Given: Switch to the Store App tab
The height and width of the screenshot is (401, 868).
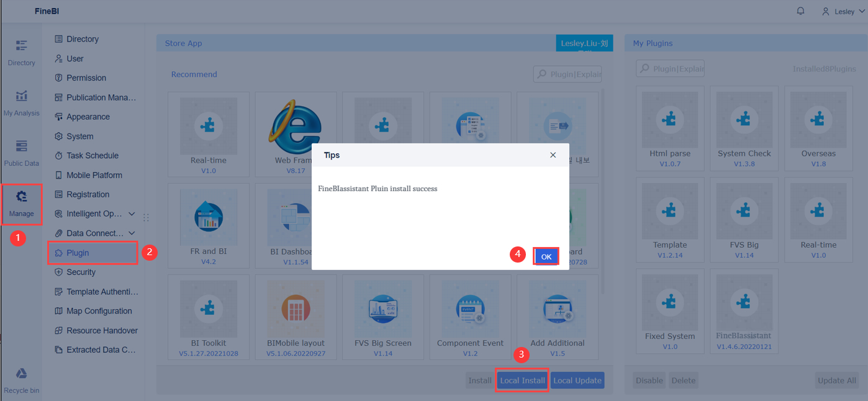Looking at the screenshot, I should pos(183,43).
